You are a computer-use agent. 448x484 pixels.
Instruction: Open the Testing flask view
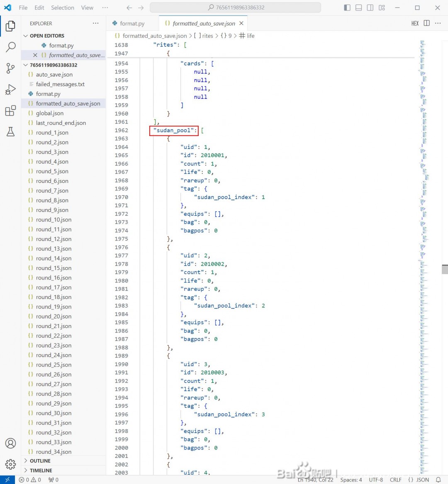pyautogui.click(x=10, y=132)
